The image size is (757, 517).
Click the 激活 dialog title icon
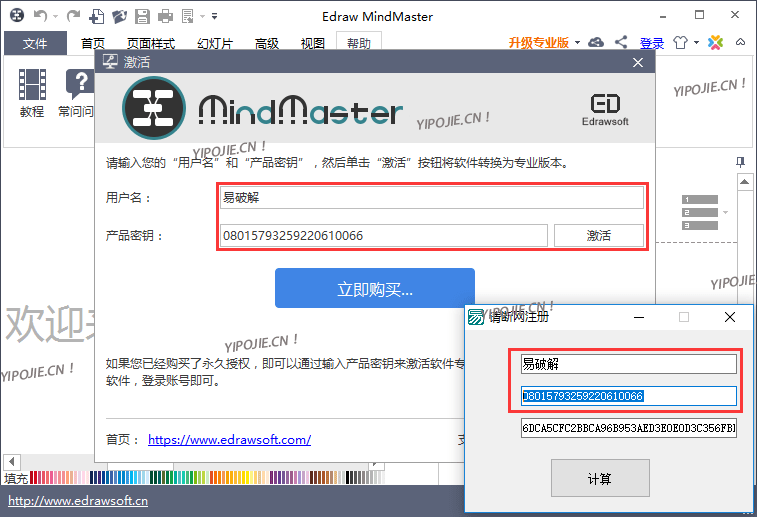pyautogui.click(x=110, y=62)
